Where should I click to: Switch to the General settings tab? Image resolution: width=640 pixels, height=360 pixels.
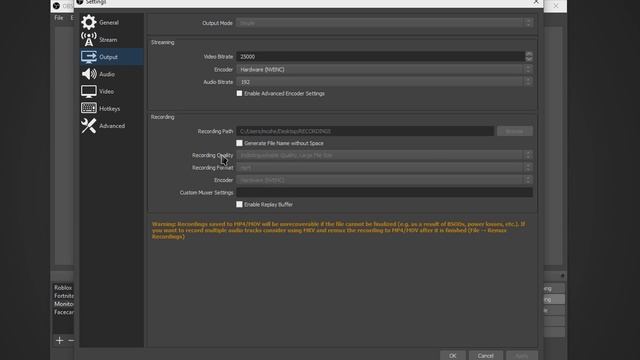(x=109, y=22)
